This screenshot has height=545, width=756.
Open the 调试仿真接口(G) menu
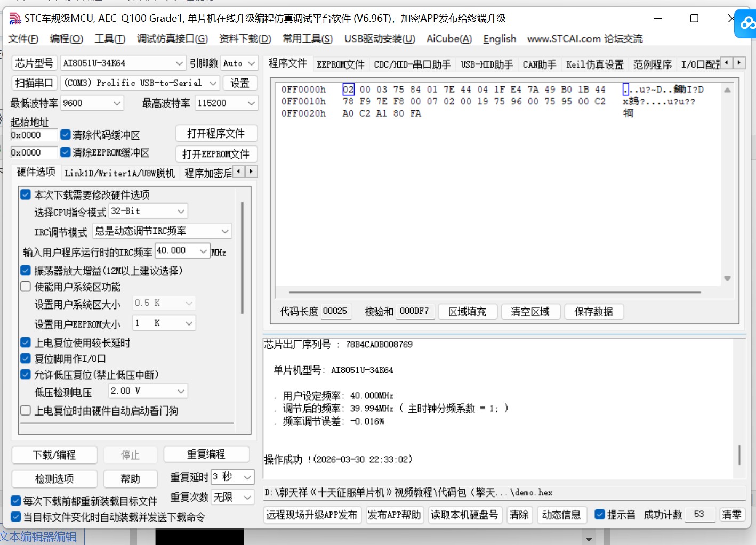pos(171,38)
